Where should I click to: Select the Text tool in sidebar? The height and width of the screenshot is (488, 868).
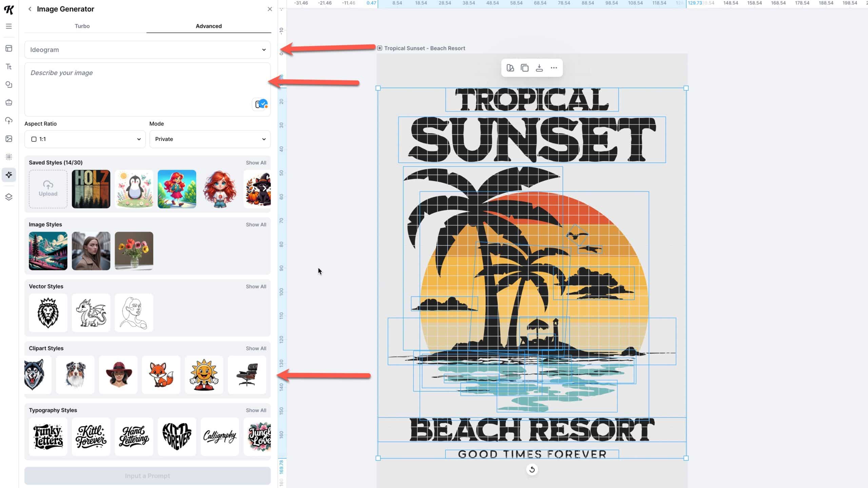9,66
